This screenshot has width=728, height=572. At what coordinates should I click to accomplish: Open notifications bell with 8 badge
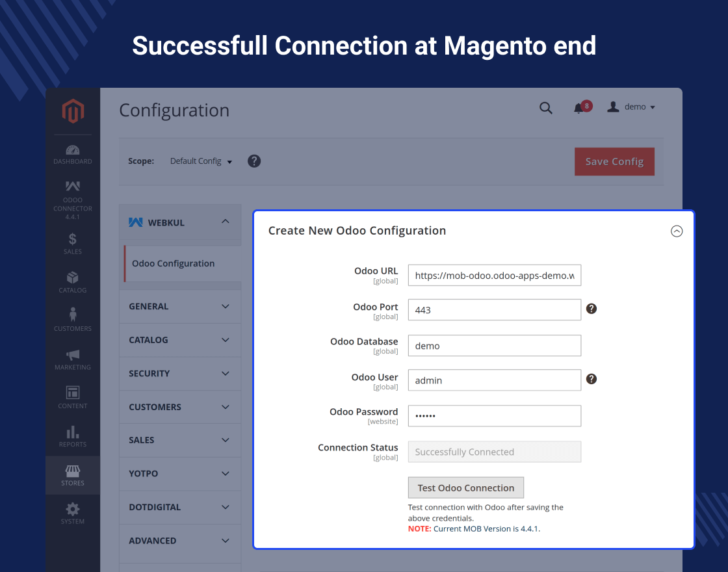[x=582, y=107]
